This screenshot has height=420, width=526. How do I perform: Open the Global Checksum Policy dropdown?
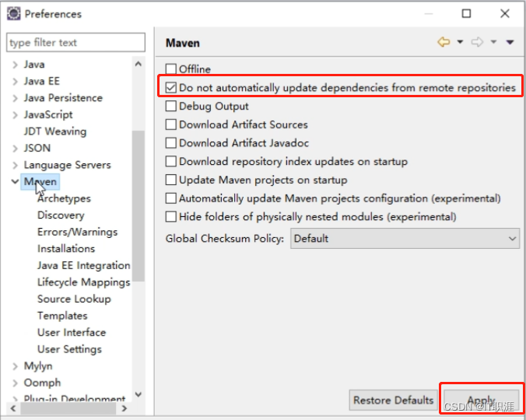(x=405, y=238)
